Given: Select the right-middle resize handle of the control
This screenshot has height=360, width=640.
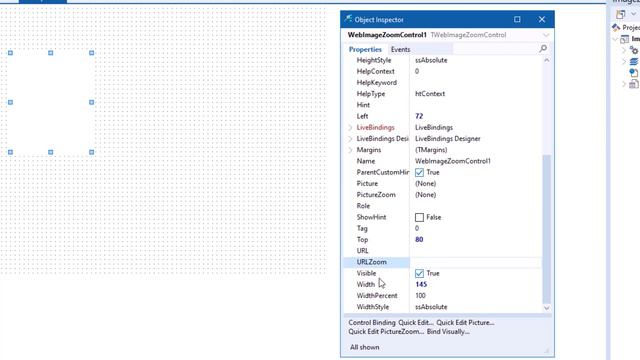Looking at the screenshot, I should 91,102.
